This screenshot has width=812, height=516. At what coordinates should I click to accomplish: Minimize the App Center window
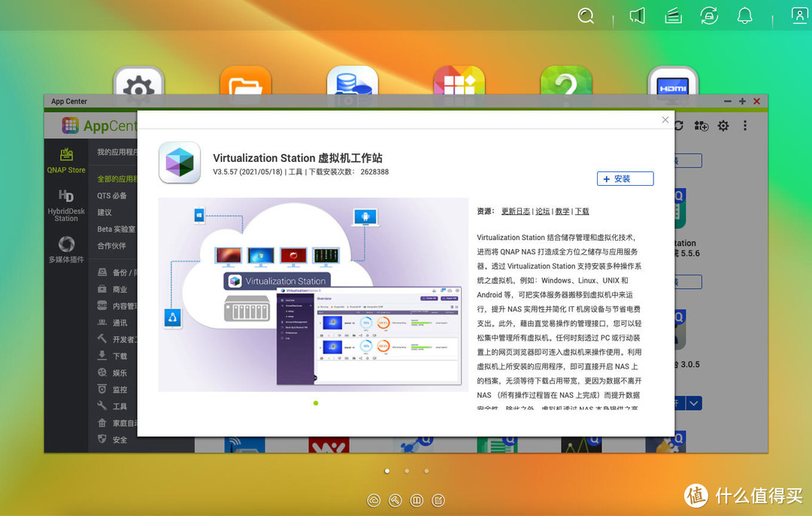point(728,102)
